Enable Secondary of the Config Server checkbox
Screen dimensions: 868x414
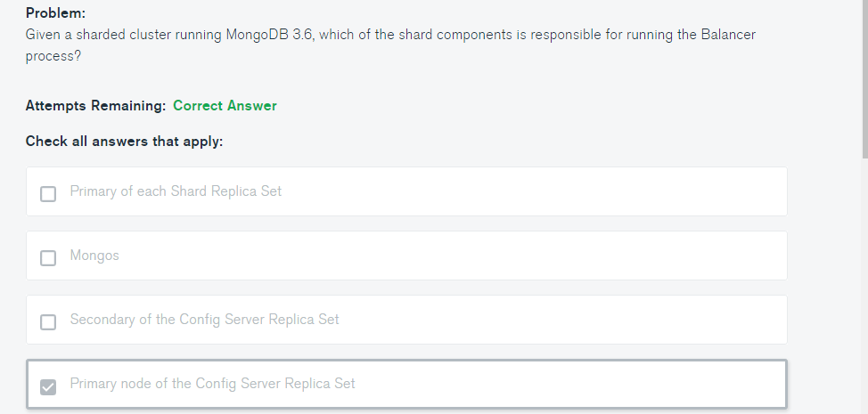tap(48, 321)
